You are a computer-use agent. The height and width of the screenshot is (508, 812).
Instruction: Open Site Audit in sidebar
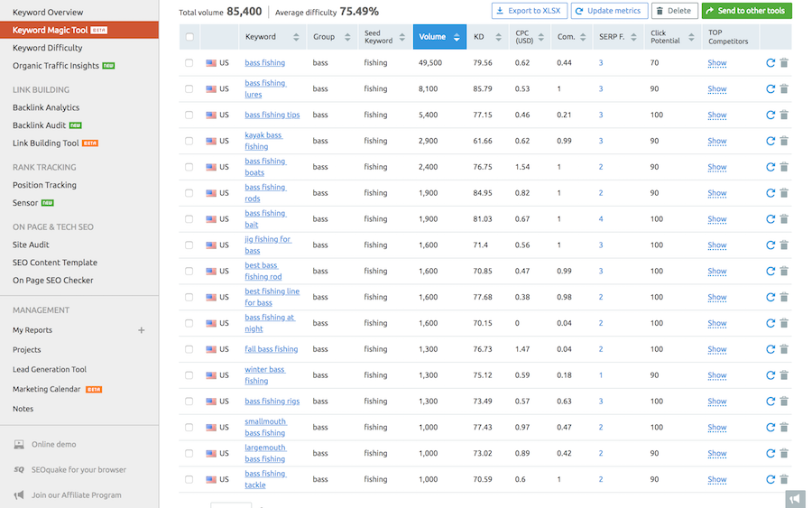pyautogui.click(x=31, y=245)
